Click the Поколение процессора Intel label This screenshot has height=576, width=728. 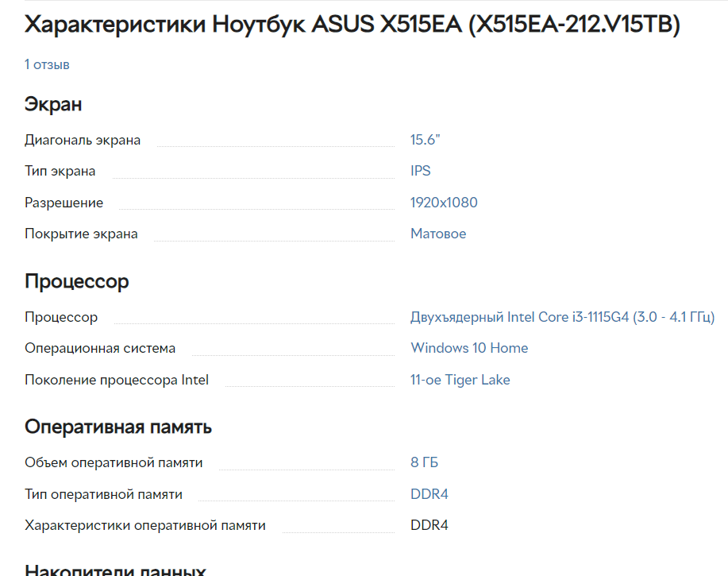coord(117,381)
